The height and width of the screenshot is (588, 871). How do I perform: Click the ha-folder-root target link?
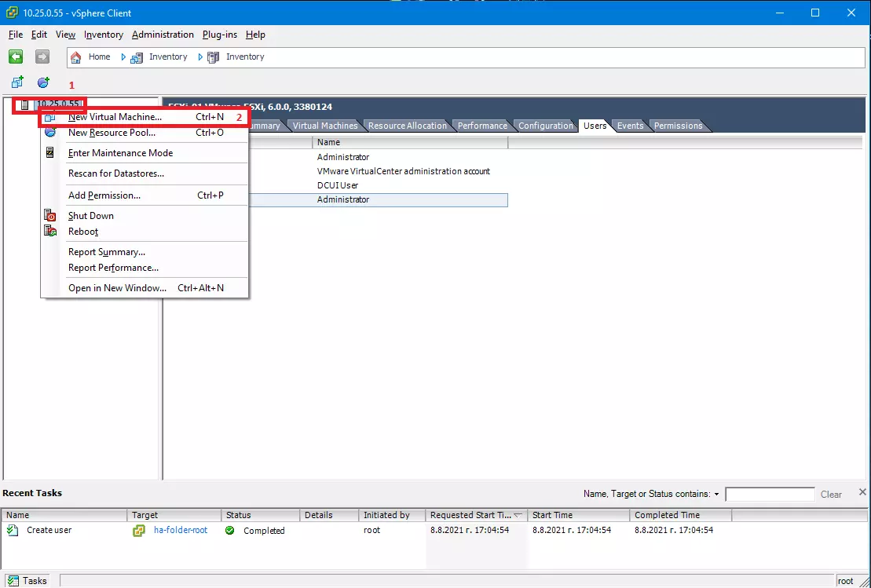tap(181, 530)
